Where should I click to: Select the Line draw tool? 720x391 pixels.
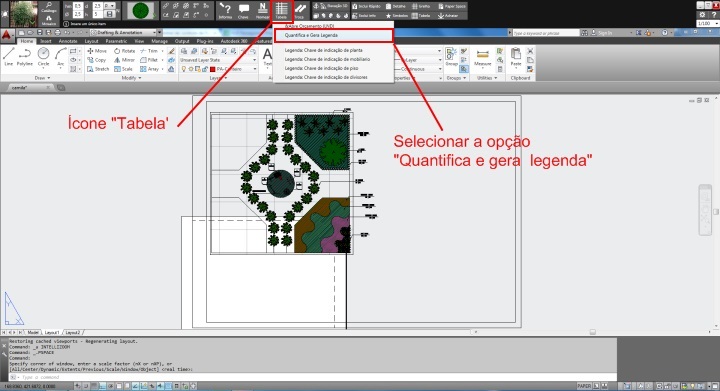coord(8,57)
